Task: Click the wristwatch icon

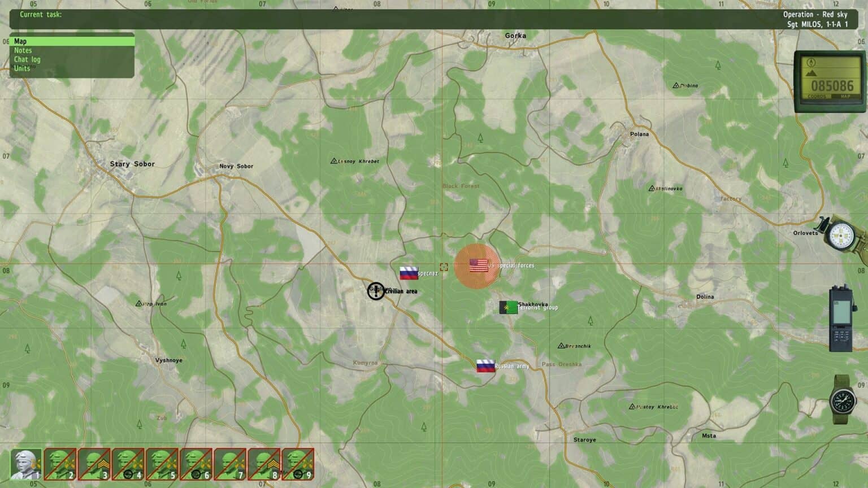Action: 843,399
